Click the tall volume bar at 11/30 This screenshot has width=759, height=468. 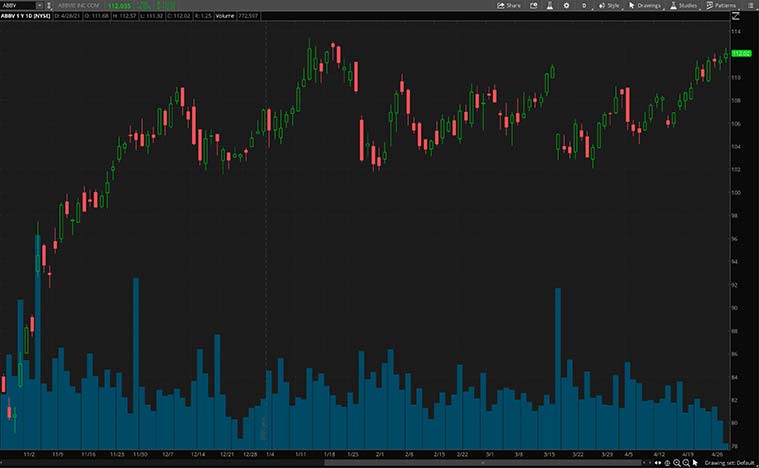136,363
